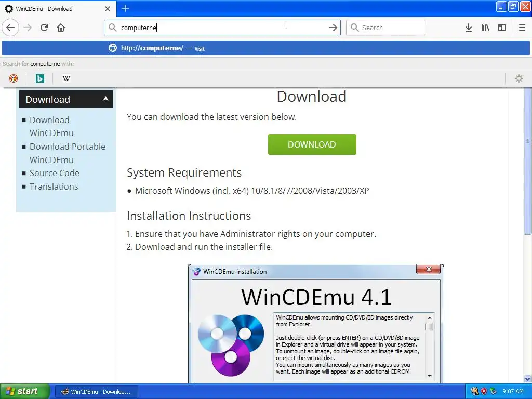
Task: Search with DuckDuckGo engine icon
Action: pos(13,78)
